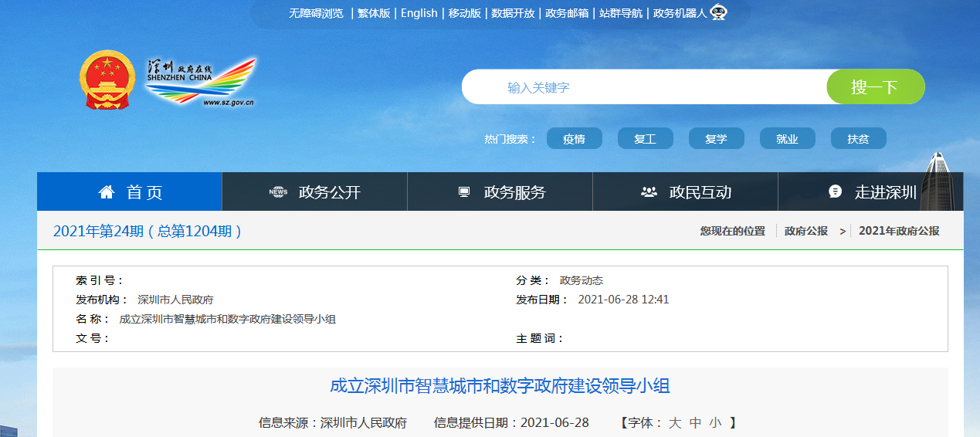Viewport: 980px width, 437px height.
Task: Click 信息提供日期：2021-06-28 text
Action: 511,422
